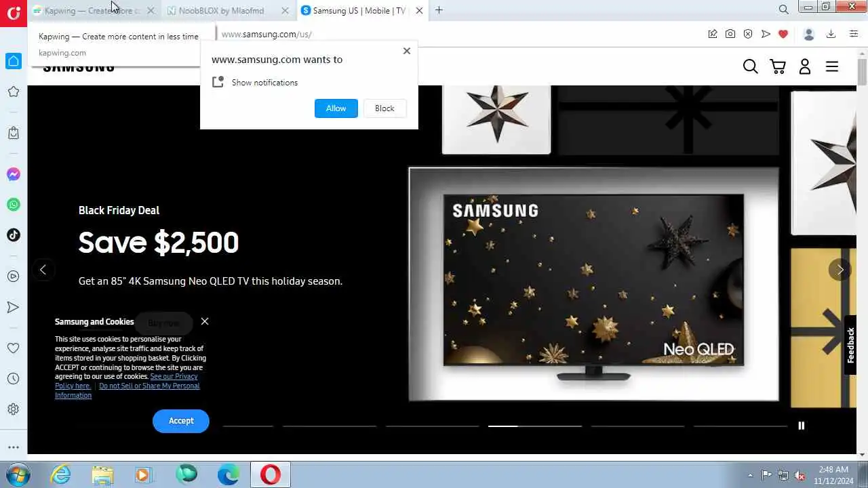Open the Easy Setup sliders icon
This screenshot has height=488, width=868.
(854, 34)
